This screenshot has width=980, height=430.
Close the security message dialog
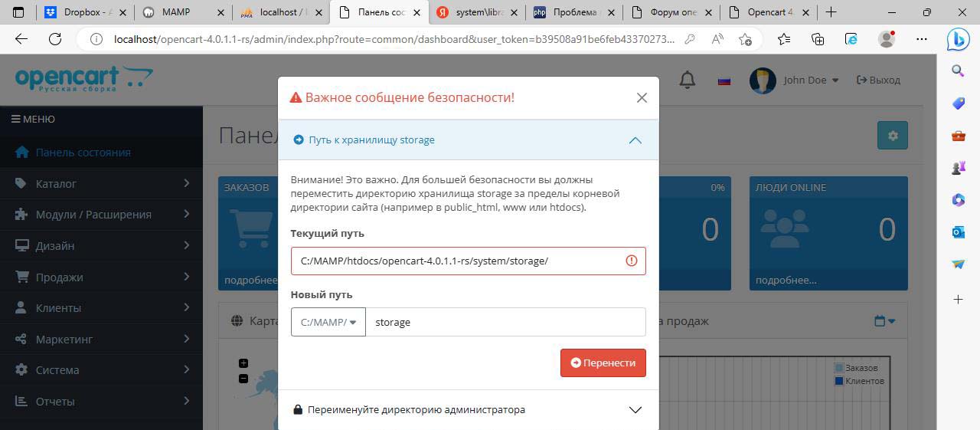(642, 97)
